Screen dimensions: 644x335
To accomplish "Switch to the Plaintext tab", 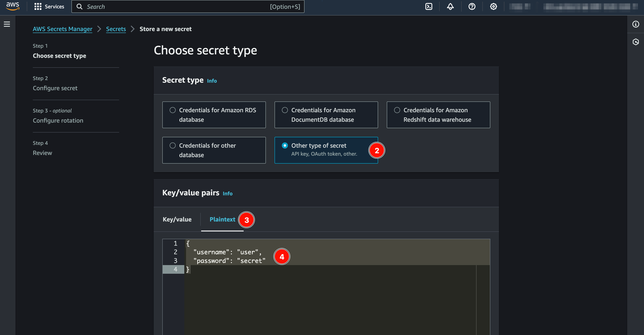I will (222, 219).
